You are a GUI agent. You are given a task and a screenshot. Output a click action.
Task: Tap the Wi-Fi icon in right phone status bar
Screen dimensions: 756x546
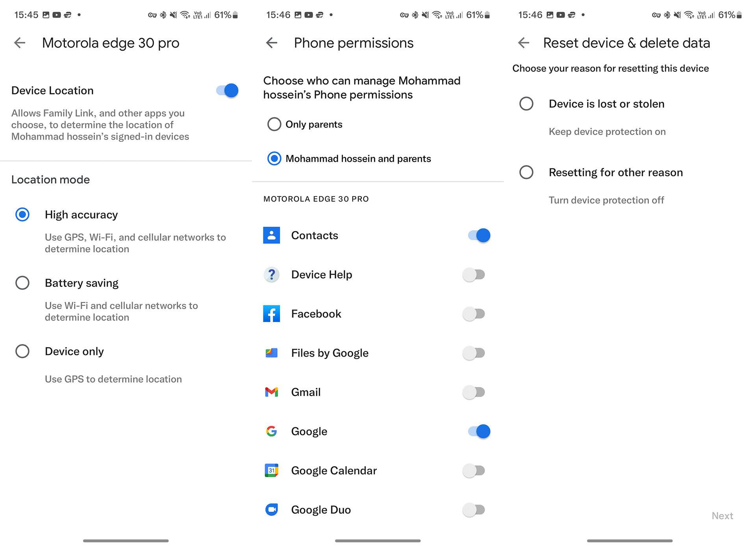coord(689,15)
